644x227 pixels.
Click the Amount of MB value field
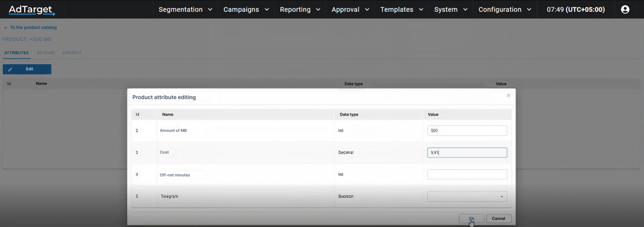467,131
